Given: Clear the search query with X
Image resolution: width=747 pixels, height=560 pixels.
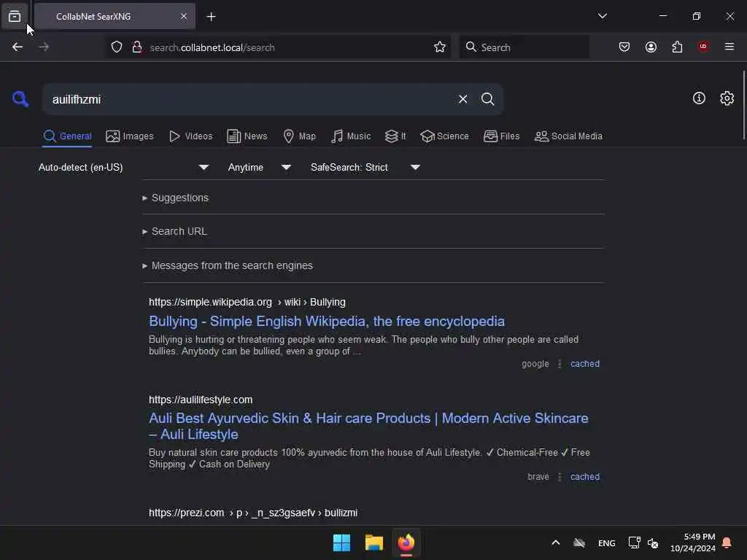Looking at the screenshot, I should tap(462, 99).
